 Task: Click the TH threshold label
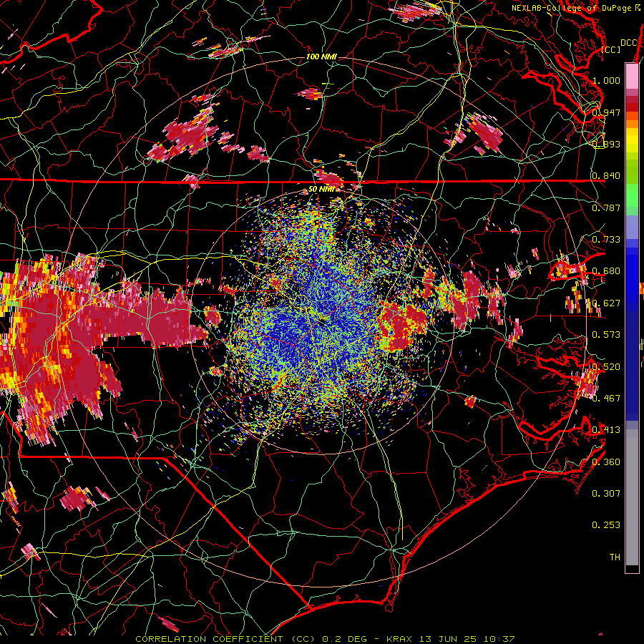(x=615, y=557)
